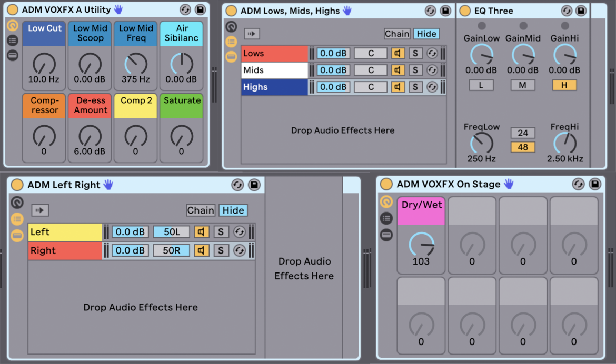Viewport: 616px width, 364px height.
Task: Save the ADM Lows, Mids, Highs rack
Action: 445,11
